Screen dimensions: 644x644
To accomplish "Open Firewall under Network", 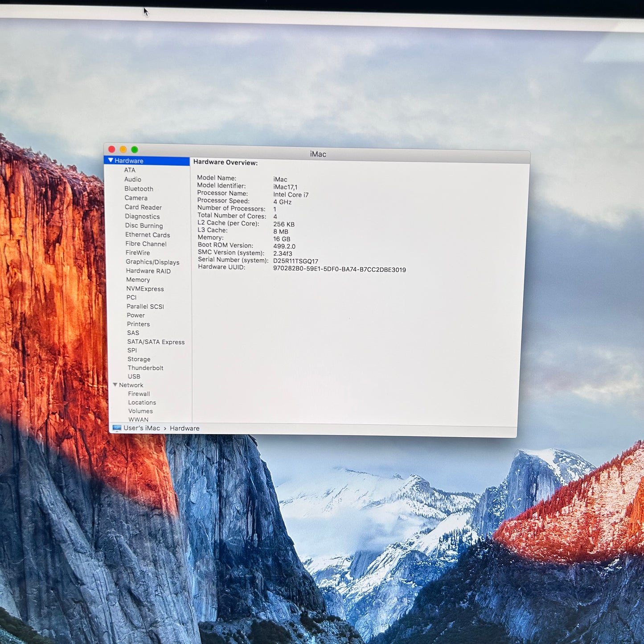I will [139, 394].
